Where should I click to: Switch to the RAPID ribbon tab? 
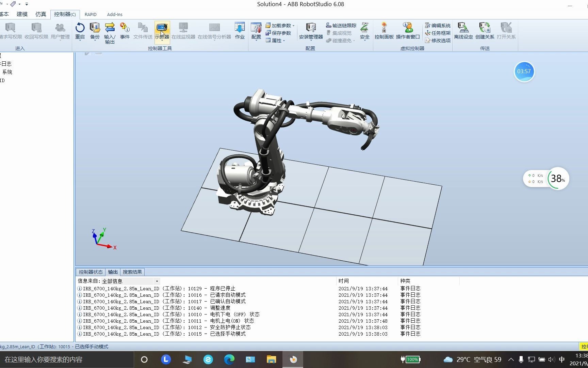(91, 14)
